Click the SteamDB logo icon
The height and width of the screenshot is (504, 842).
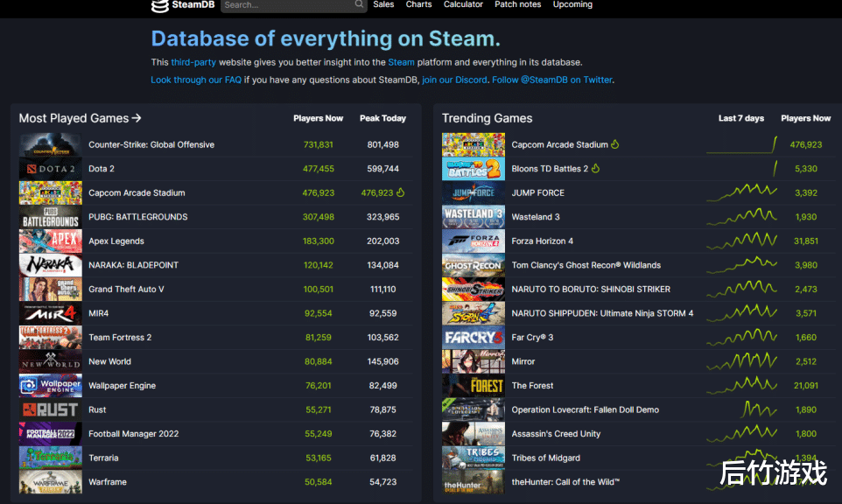pos(159,6)
